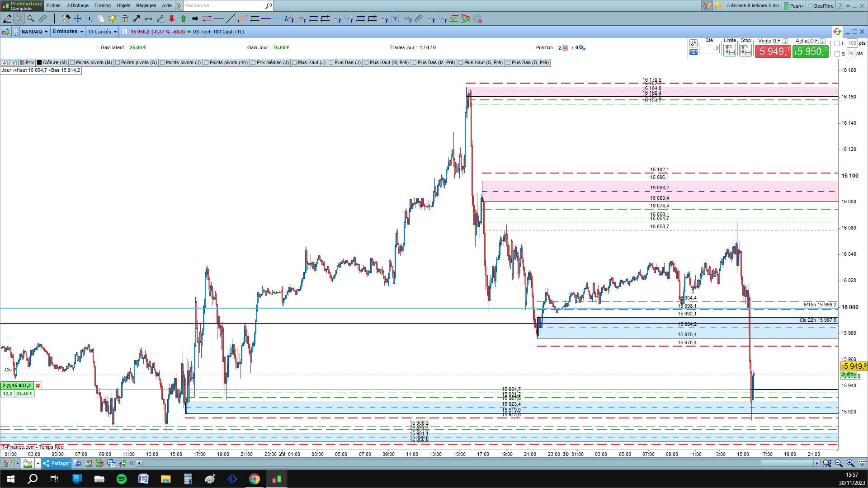Click the alarm bell icon in toolbar
Screen dimensions: 868x488
113,19
